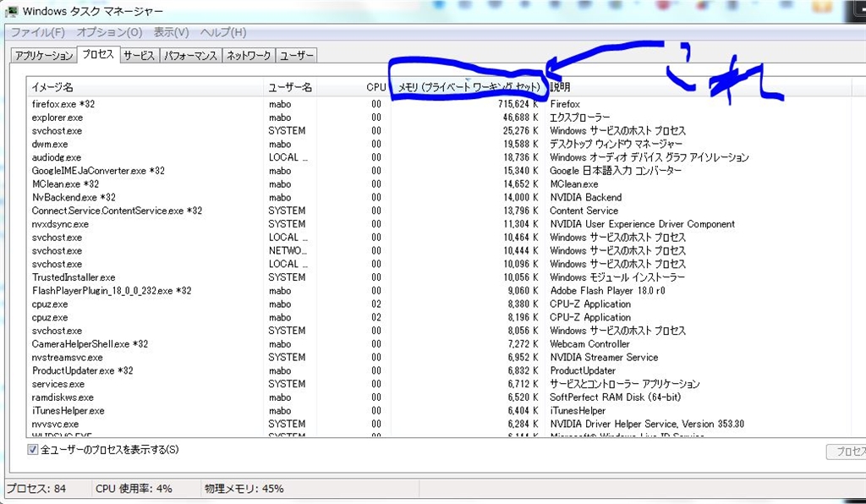The image size is (866, 504).
Task: Select cpuz.exe with 8,380 K memory
Action: click(439, 304)
